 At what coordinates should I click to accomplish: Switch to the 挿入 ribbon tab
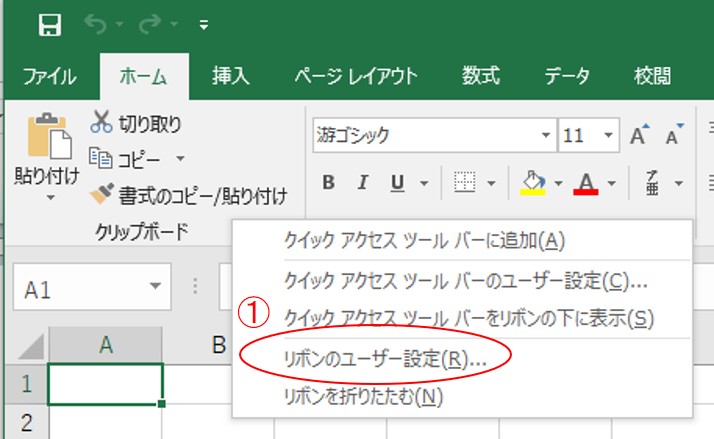230,76
